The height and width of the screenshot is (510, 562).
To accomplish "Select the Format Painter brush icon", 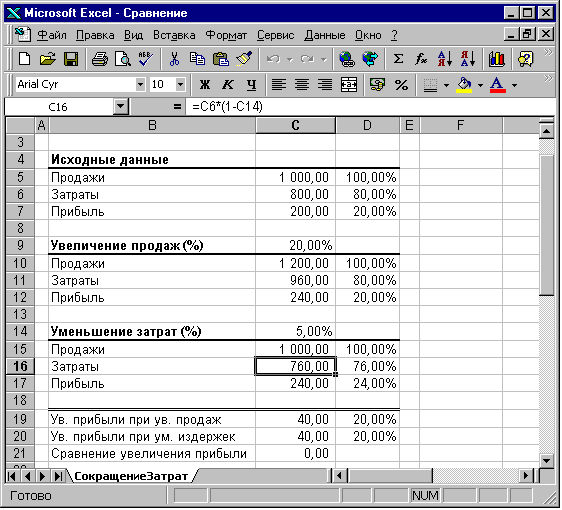I will click(x=244, y=59).
